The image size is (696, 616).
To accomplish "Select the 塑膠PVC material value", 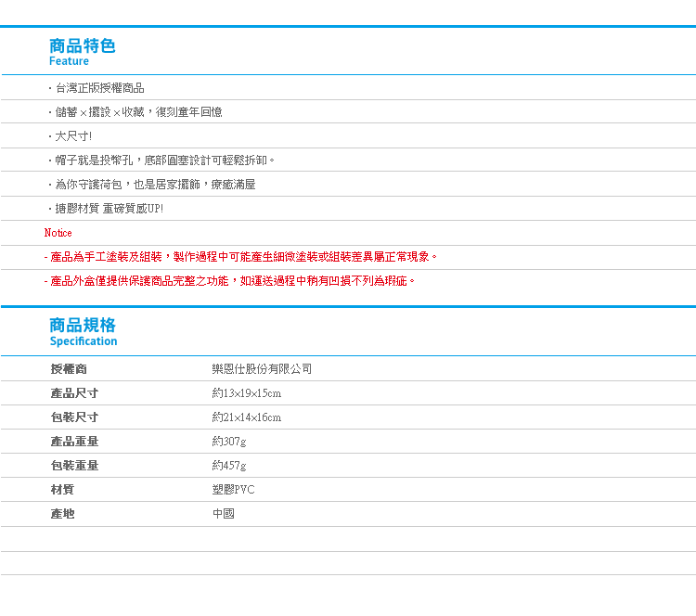I will pos(233,490).
